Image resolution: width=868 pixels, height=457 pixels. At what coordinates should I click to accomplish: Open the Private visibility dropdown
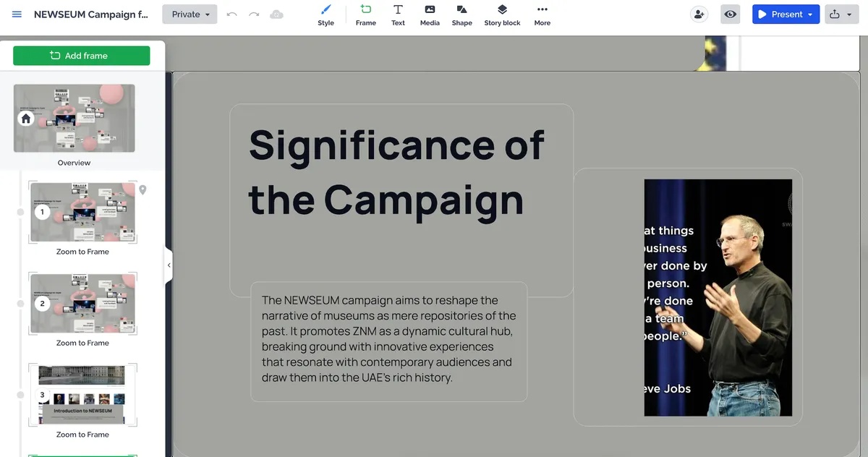coord(190,14)
